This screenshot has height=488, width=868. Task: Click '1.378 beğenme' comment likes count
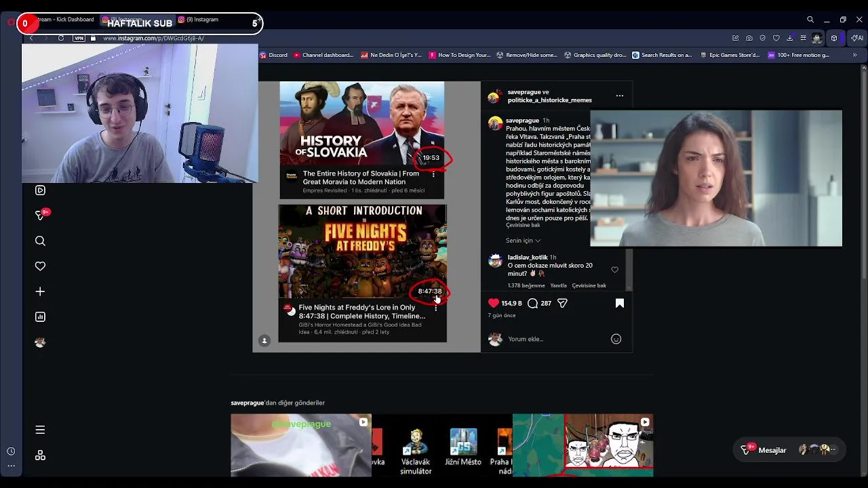pyautogui.click(x=526, y=286)
